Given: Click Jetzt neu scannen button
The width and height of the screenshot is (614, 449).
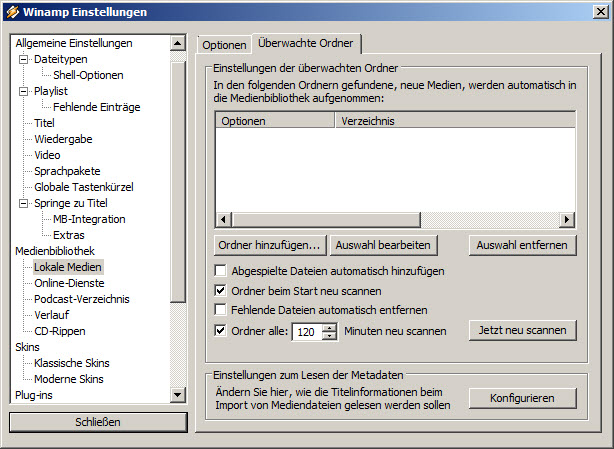Looking at the screenshot, I should coord(522,330).
